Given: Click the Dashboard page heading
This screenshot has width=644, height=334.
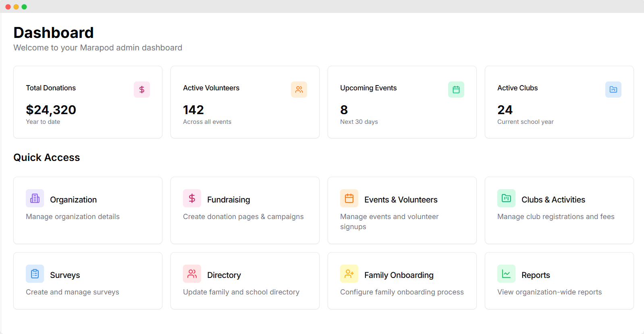Looking at the screenshot, I should [54, 33].
